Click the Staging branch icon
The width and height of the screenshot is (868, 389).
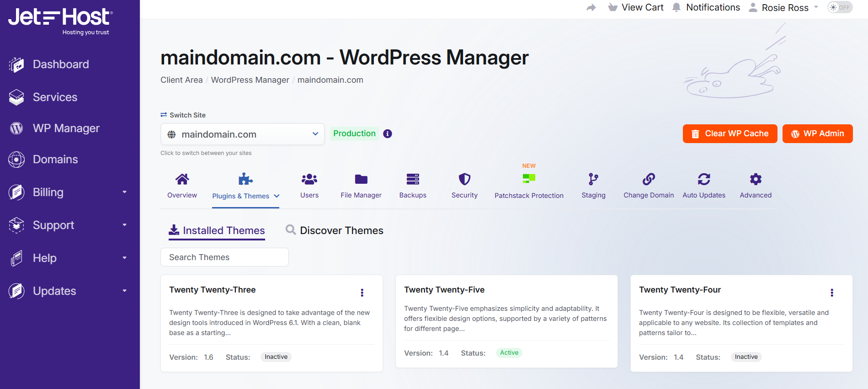coord(593,179)
